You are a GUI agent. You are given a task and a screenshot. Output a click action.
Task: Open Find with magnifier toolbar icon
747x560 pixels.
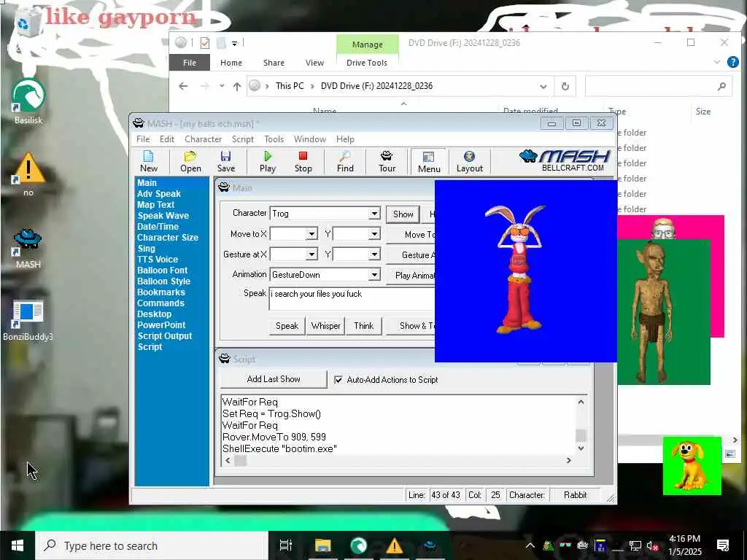click(x=345, y=161)
